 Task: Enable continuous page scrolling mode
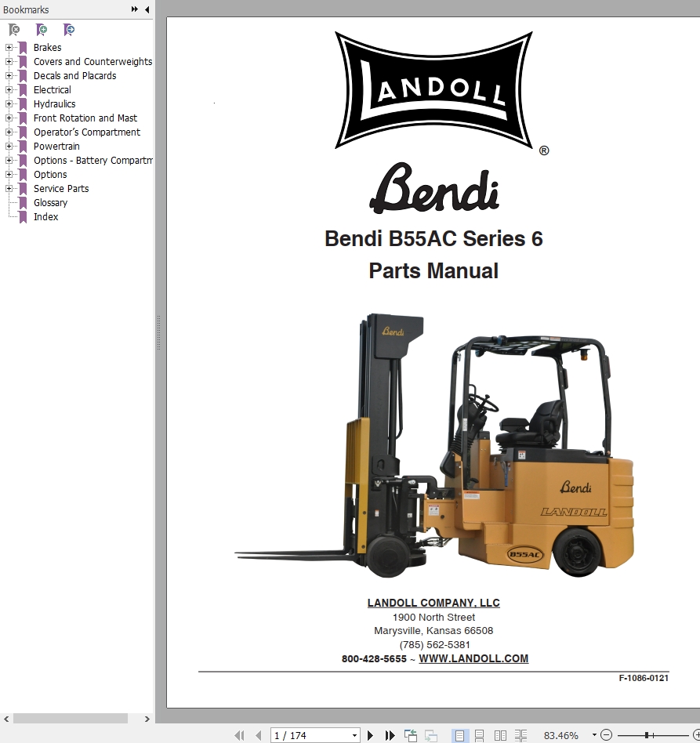pos(480,735)
